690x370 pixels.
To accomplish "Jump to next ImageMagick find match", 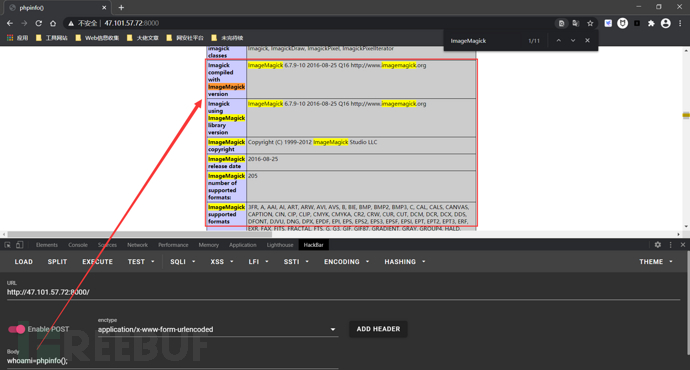I will (x=573, y=40).
